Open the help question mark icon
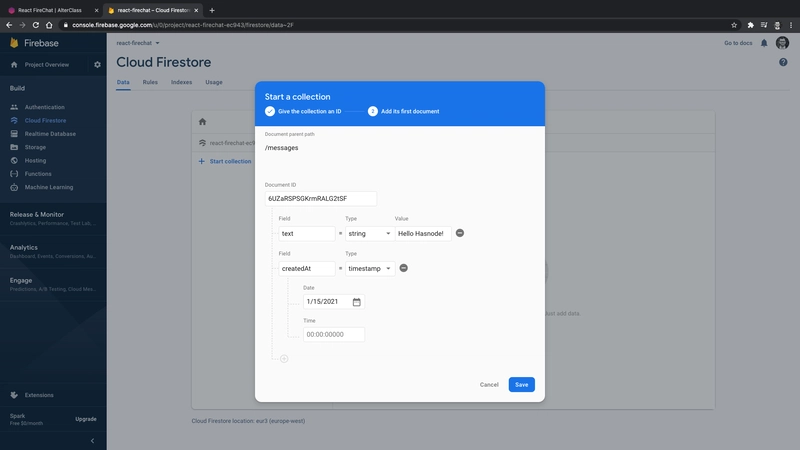 point(783,62)
